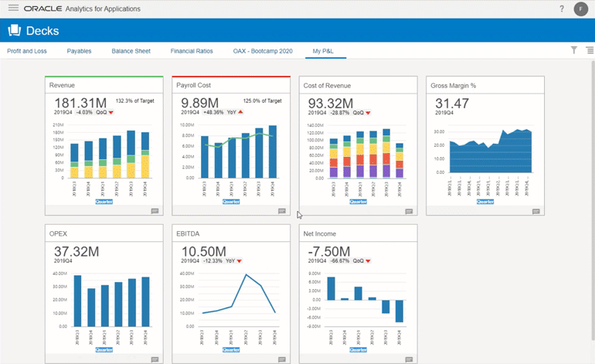Image resolution: width=595 pixels, height=364 pixels.
Task: Click the 37.32M OPEX value
Action: point(76,251)
